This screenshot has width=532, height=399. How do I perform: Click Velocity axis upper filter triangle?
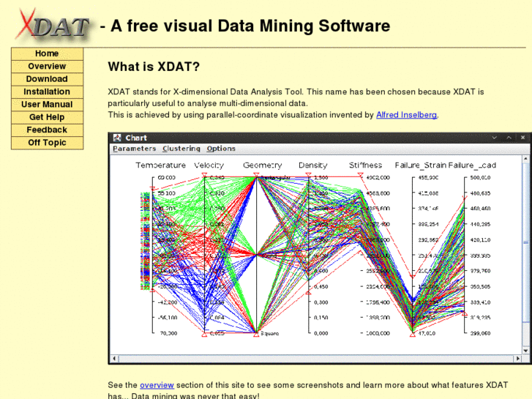pyautogui.click(x=205, y=175)
